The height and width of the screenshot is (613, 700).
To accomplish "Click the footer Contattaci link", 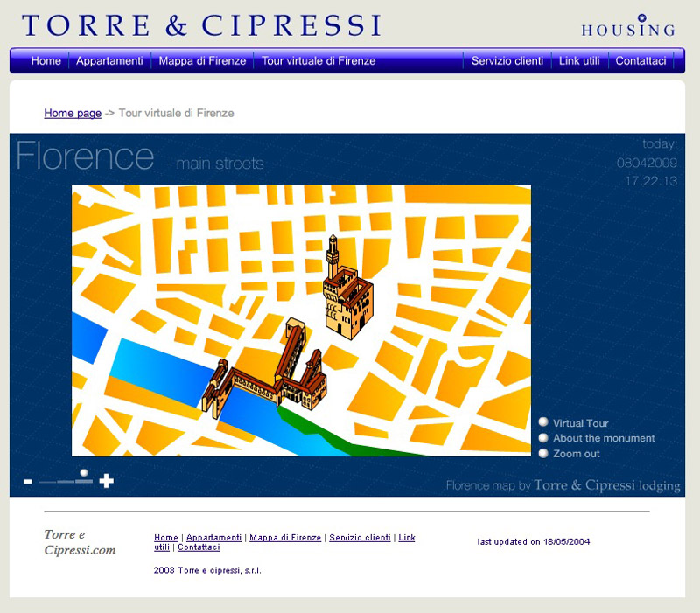I will tap(199, 547).
